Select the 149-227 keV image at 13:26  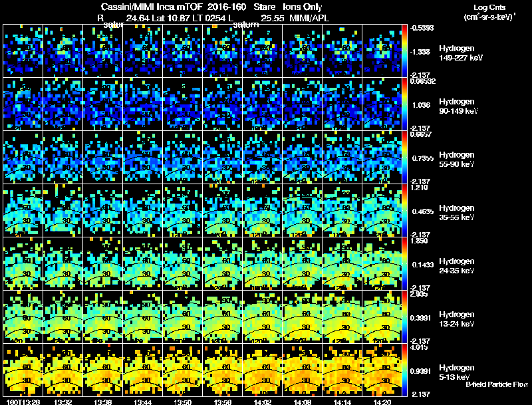pos(23,51)
